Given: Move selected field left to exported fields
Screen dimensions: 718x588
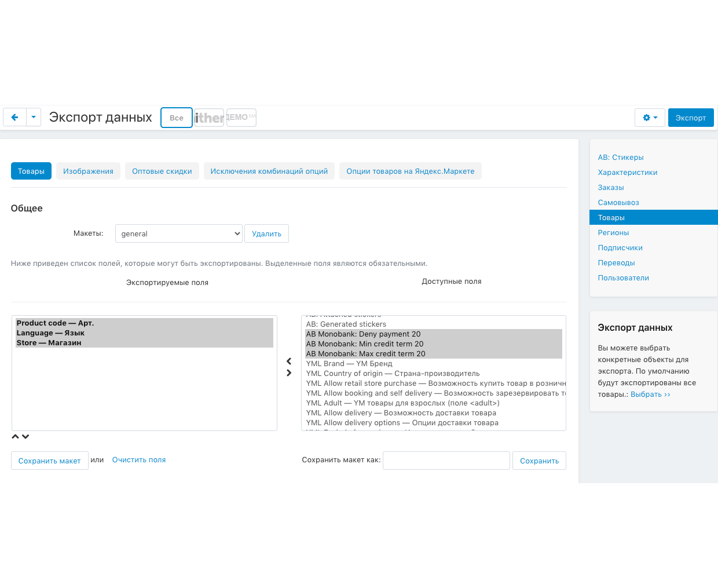Looking at the screenshot, I should coord(289,361).
